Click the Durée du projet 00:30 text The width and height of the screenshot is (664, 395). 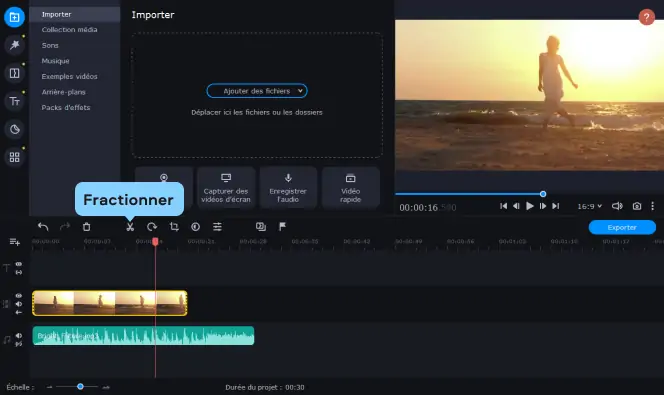click(265, 387)
